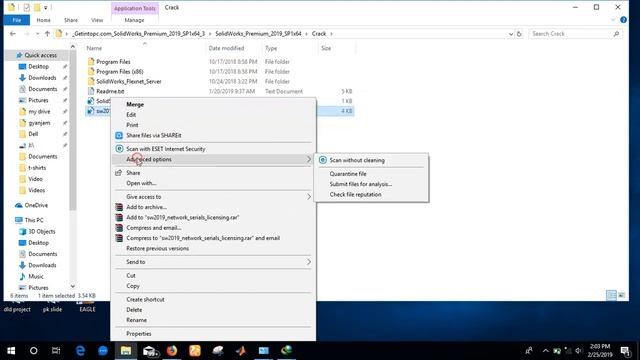The height and width of the screenshot is (360, 640).
Task: Select the Program Files (x86) folder
Action: tap(120, 71)
